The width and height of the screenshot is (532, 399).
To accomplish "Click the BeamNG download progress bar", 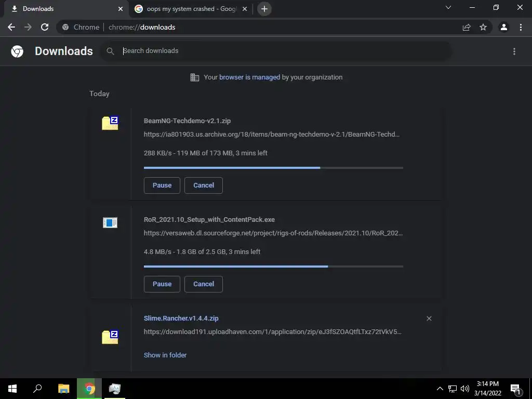I will tap(273, 168).
